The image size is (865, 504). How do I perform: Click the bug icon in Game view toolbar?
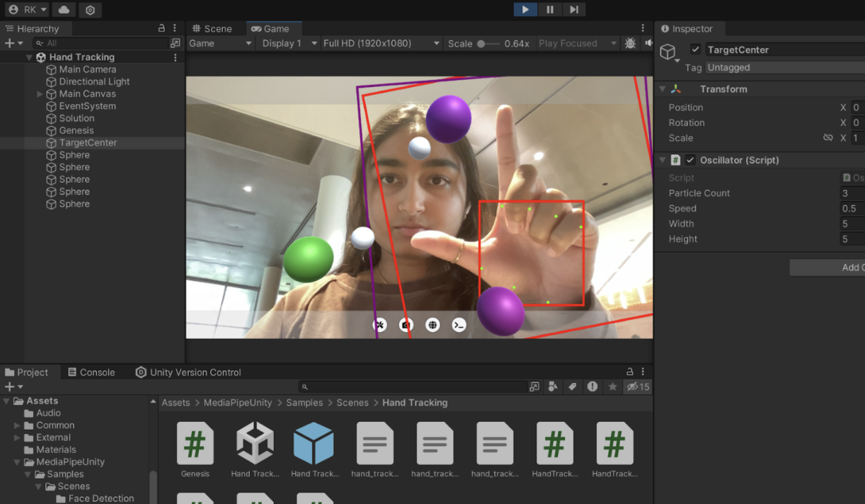[630, 43]
